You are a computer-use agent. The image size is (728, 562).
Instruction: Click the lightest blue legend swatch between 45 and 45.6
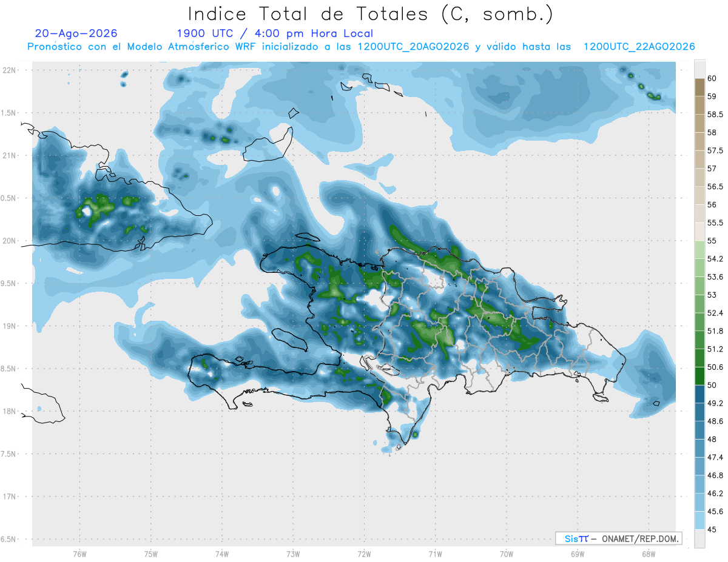click(699, 520)
